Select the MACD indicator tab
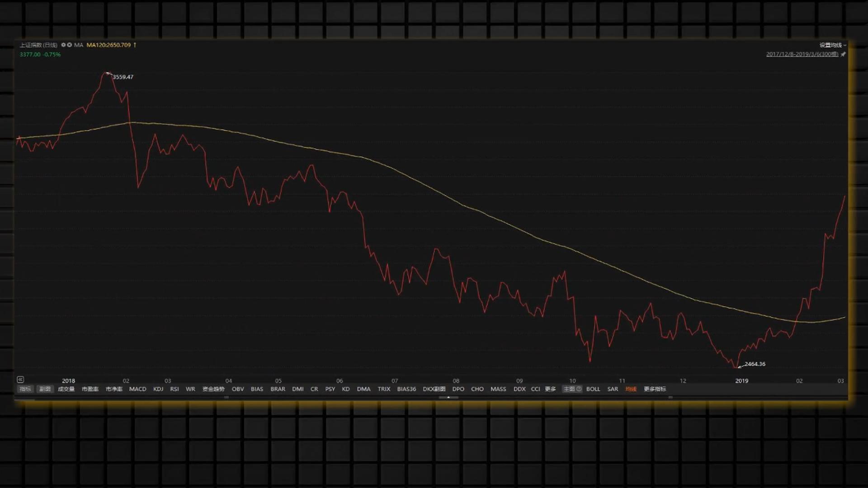Screen dimensions: 868x488 [137, 389]
